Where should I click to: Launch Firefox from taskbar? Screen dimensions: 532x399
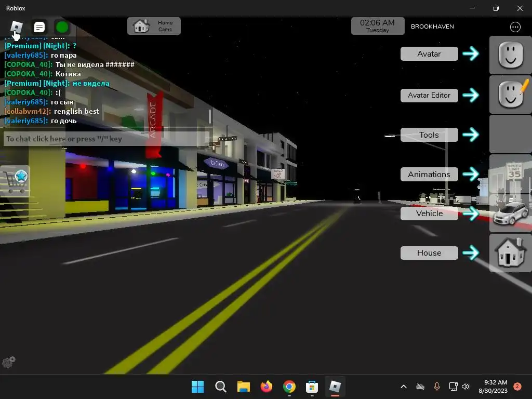[x=267, y=387]
